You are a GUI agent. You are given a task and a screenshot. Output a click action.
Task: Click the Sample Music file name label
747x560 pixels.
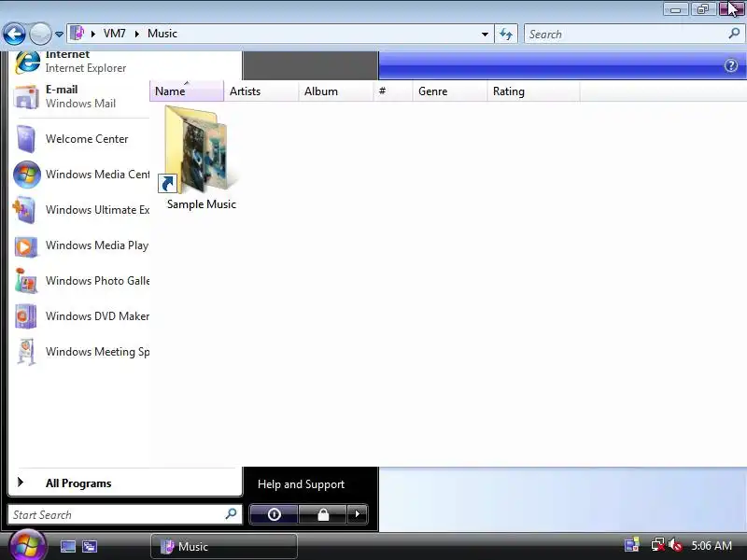202,204
